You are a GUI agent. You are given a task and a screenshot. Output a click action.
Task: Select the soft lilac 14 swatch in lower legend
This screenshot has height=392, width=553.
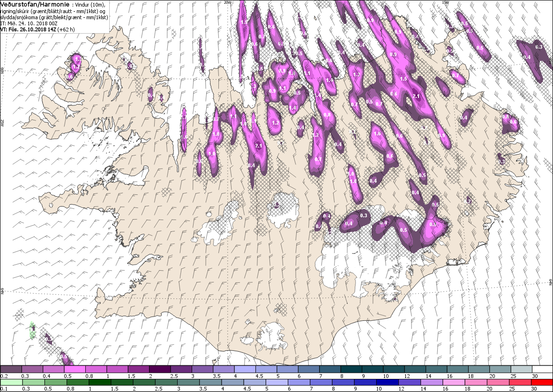(x=432, y=383)
